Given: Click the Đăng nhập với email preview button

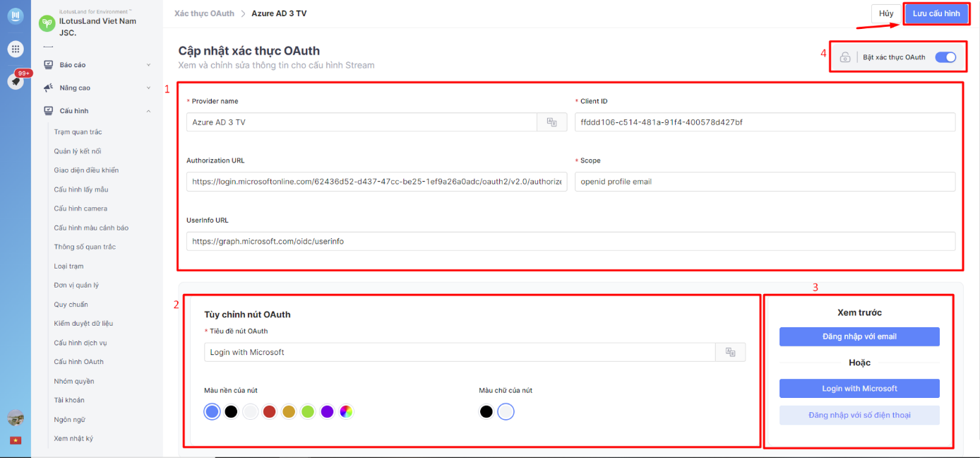Looking at the screenshot, I should (x=859, y=336).
